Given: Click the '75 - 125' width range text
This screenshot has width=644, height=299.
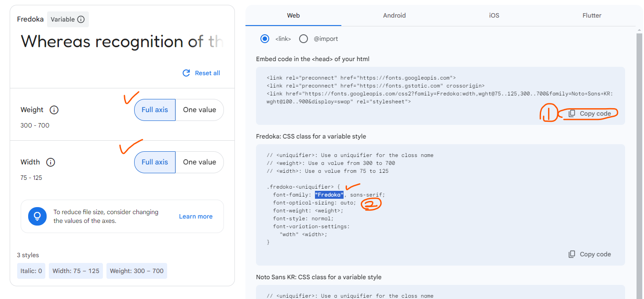Looking at the screenshot, I should (32, 178).
